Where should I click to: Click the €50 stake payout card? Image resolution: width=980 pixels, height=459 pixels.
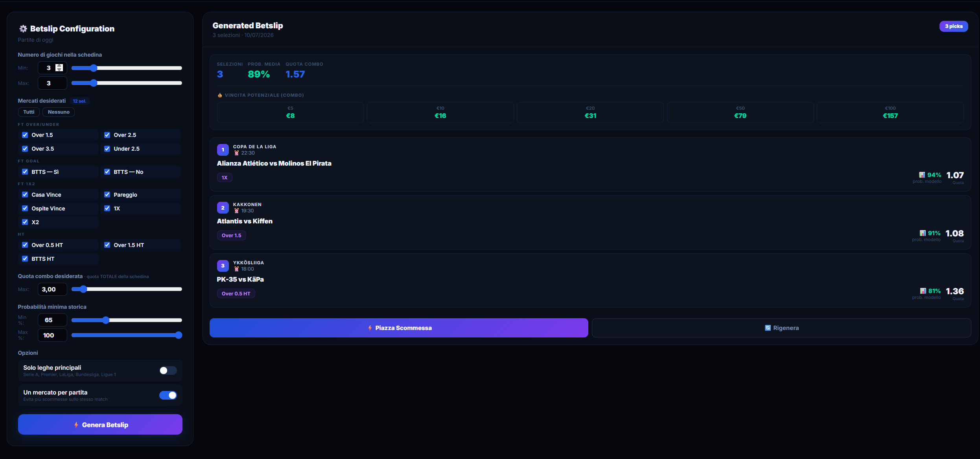pos(740,112)
